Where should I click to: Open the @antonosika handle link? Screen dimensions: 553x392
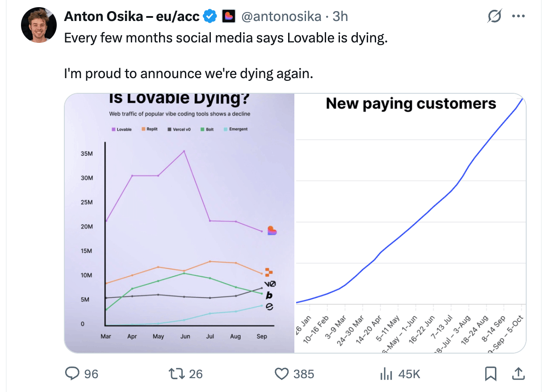point(281,17)
